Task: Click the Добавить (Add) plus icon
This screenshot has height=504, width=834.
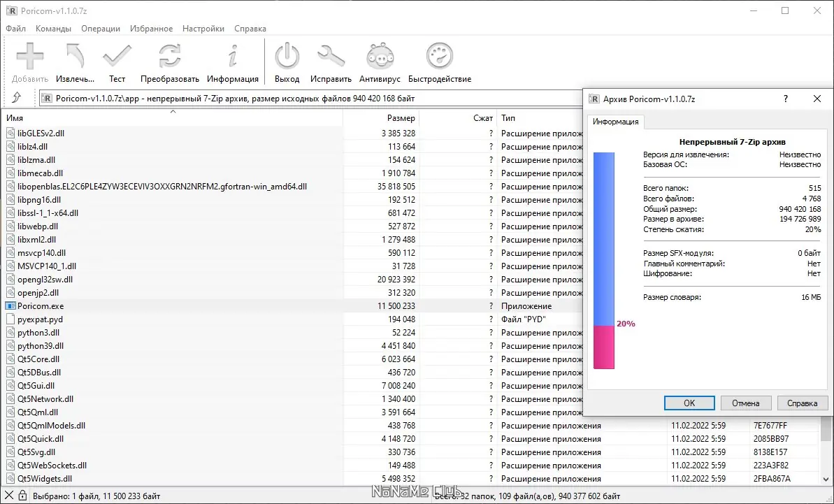Action: pos(30,57)
